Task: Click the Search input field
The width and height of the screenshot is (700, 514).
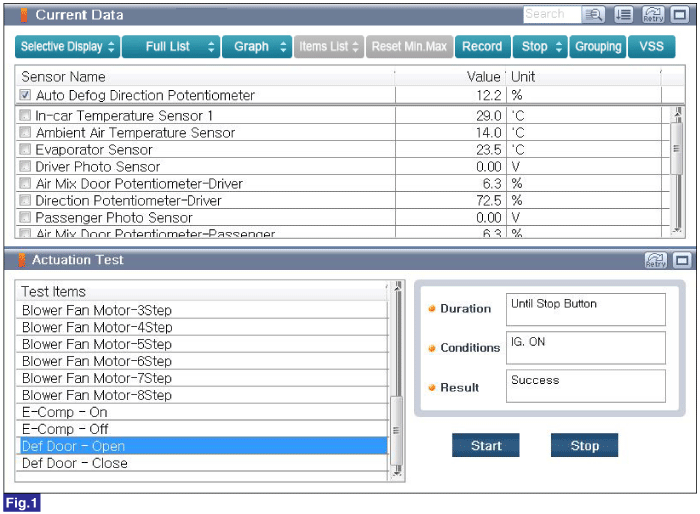Action: pyautogui.click(x=552, y=14)
